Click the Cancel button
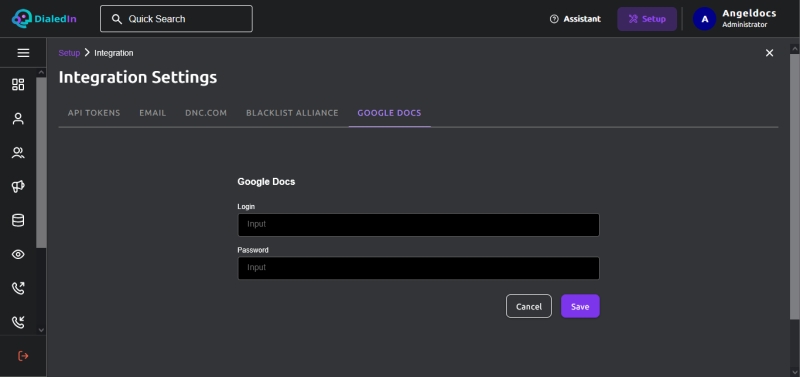 point(529,306)
